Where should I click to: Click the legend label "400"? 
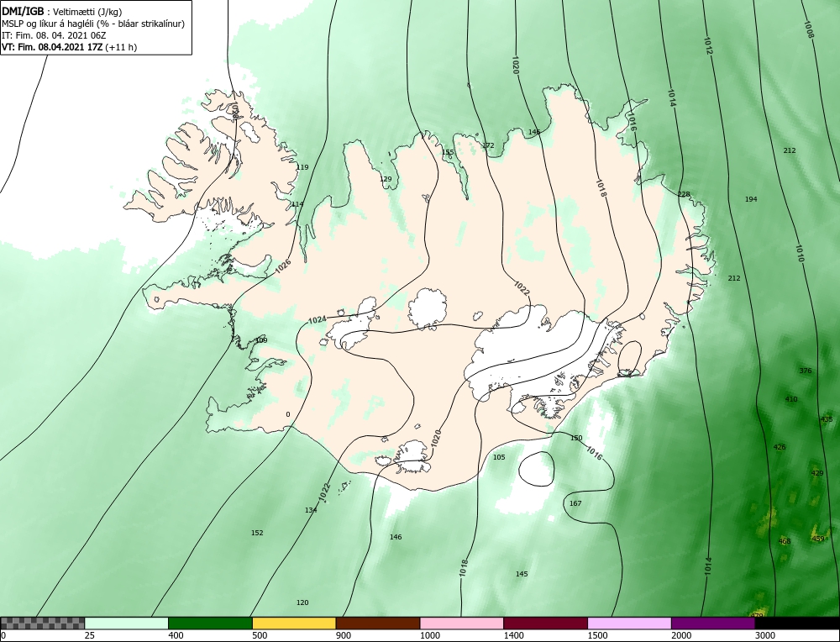click(176, 635)
